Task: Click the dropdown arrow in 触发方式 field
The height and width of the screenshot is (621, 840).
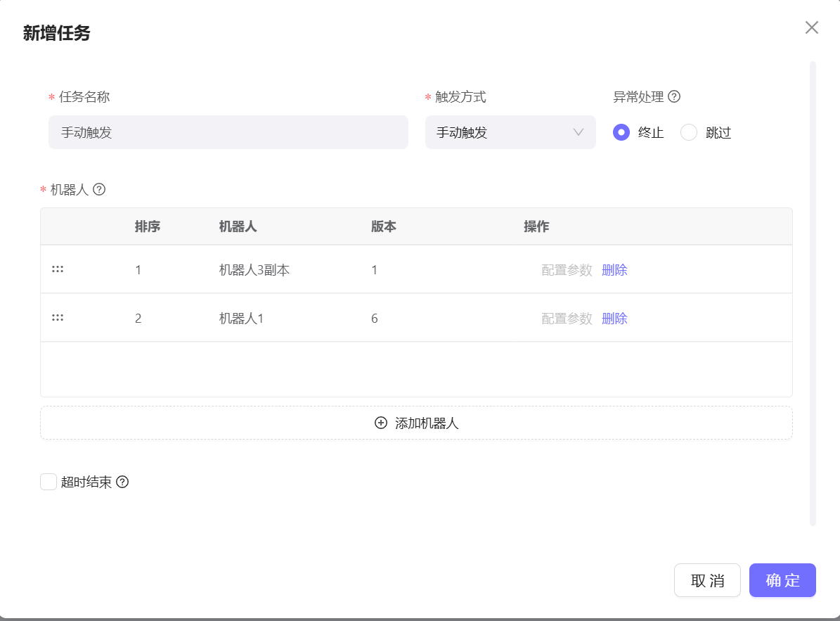Action: [578, 132]
